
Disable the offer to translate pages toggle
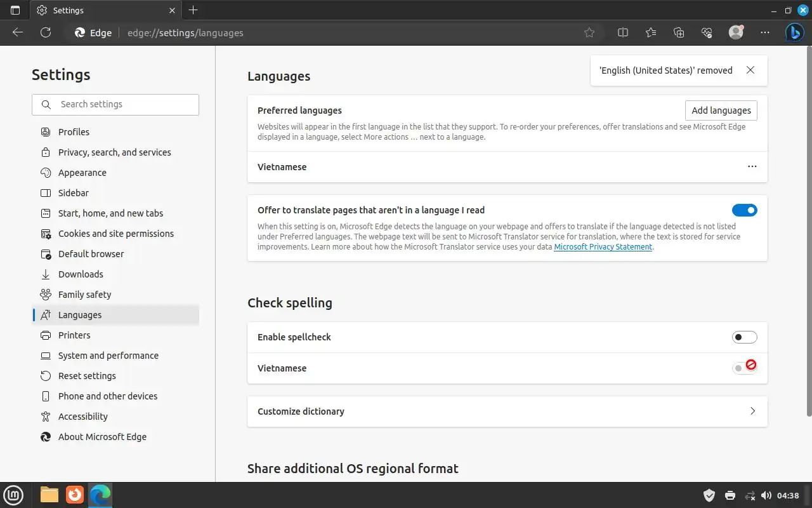pos(744,210)
